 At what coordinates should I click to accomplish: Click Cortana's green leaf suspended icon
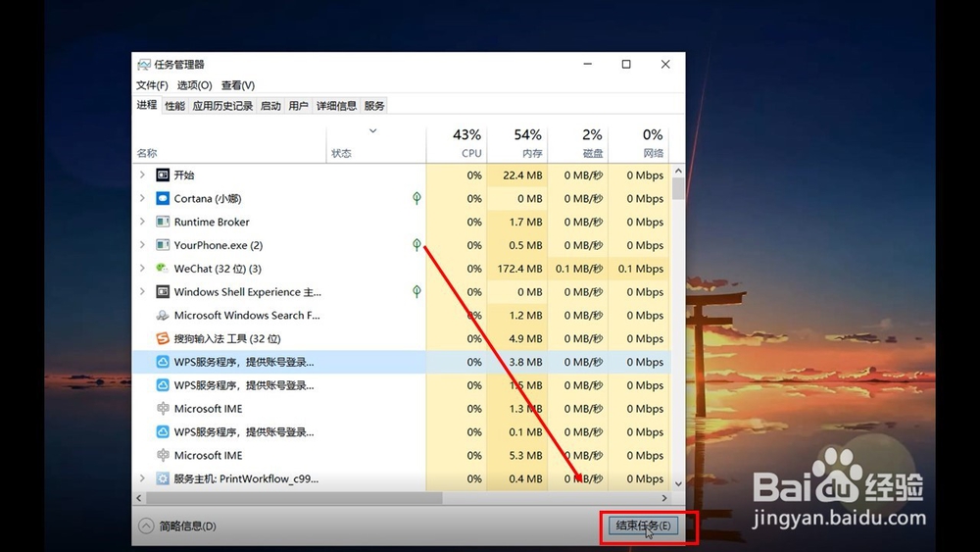pos(416,198)
